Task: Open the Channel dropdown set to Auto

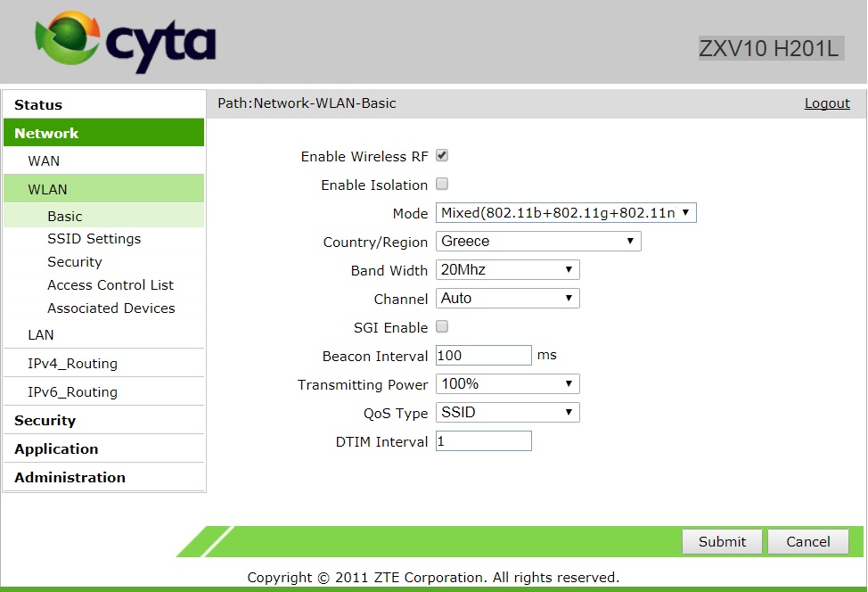Action: pos(508,299)
